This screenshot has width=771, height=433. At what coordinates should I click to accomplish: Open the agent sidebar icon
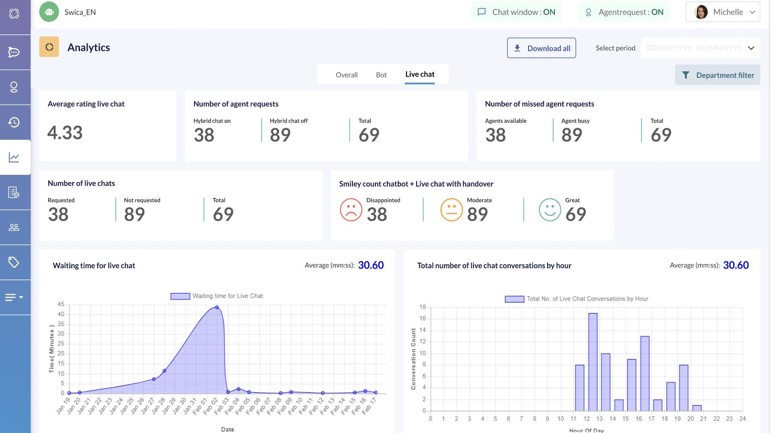coord(14,87)
